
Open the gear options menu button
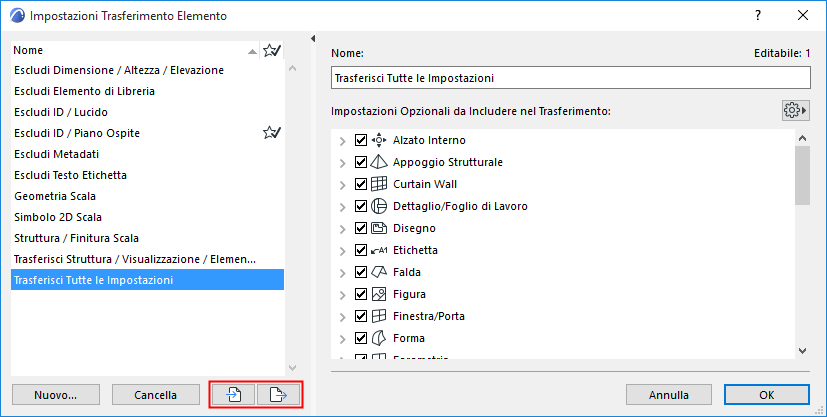click(x=795, y=110)
